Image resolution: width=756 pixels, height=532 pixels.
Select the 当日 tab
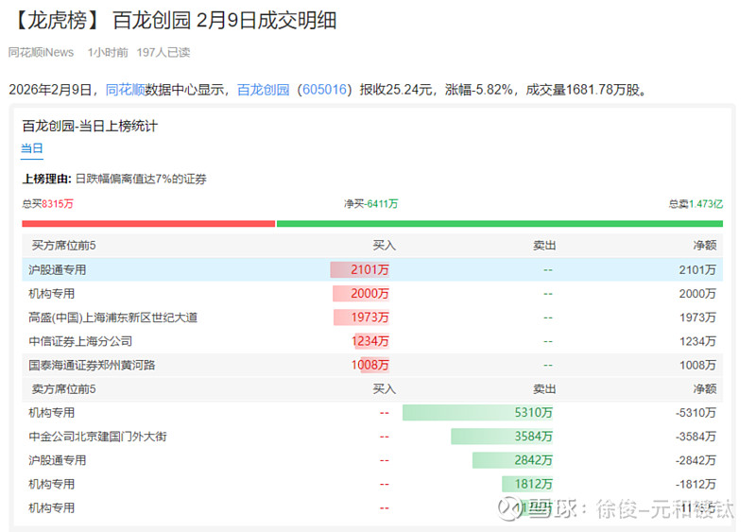32,148
